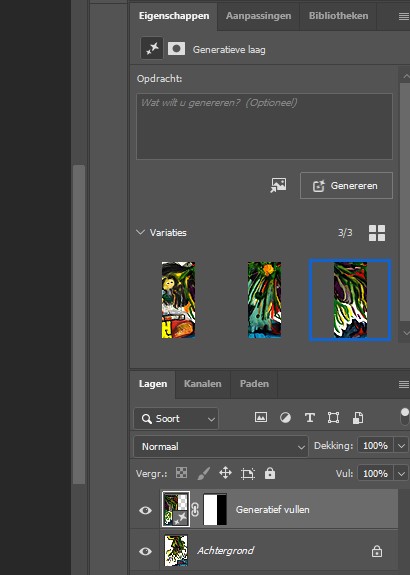
Task: Select the layer mask icon in Eigenschappen
Action: pos(176,49)
